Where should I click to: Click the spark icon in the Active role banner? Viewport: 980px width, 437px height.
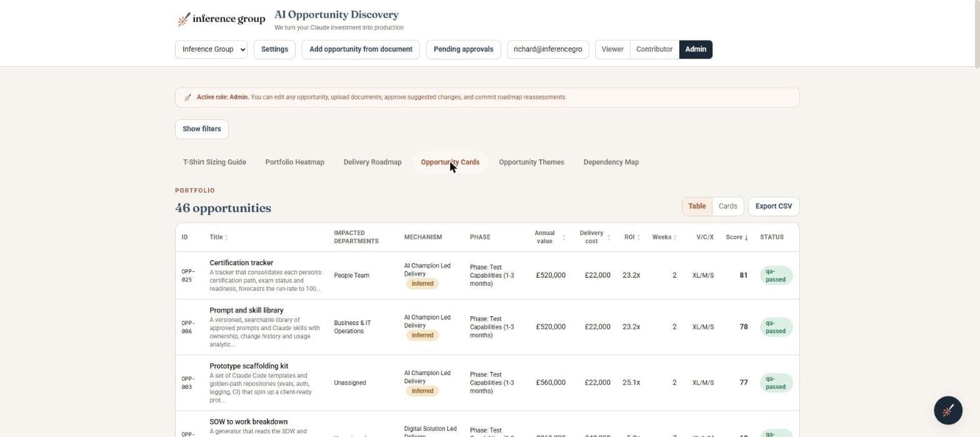[187, 98]
